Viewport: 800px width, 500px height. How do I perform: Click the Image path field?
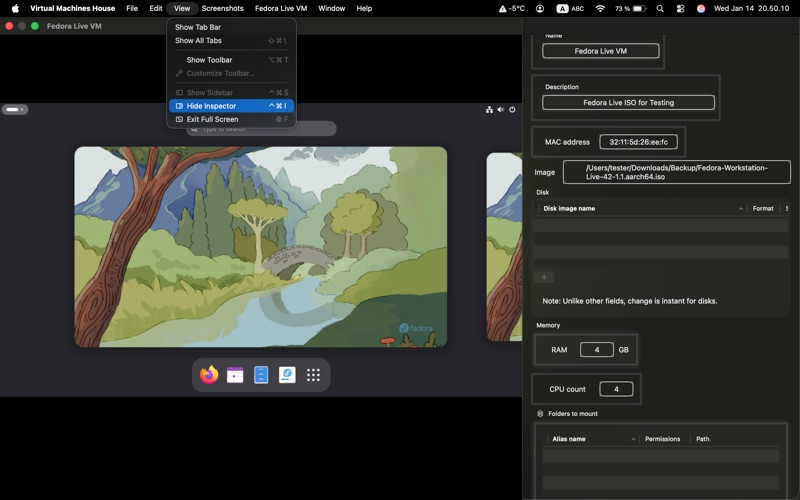(x=677, y=172)
